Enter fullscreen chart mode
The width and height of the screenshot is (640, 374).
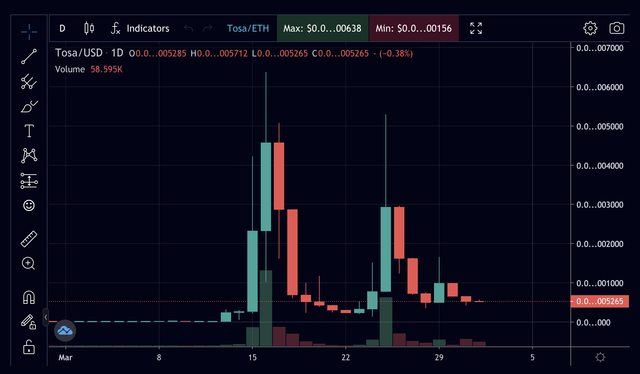click(x=476, y=28)
